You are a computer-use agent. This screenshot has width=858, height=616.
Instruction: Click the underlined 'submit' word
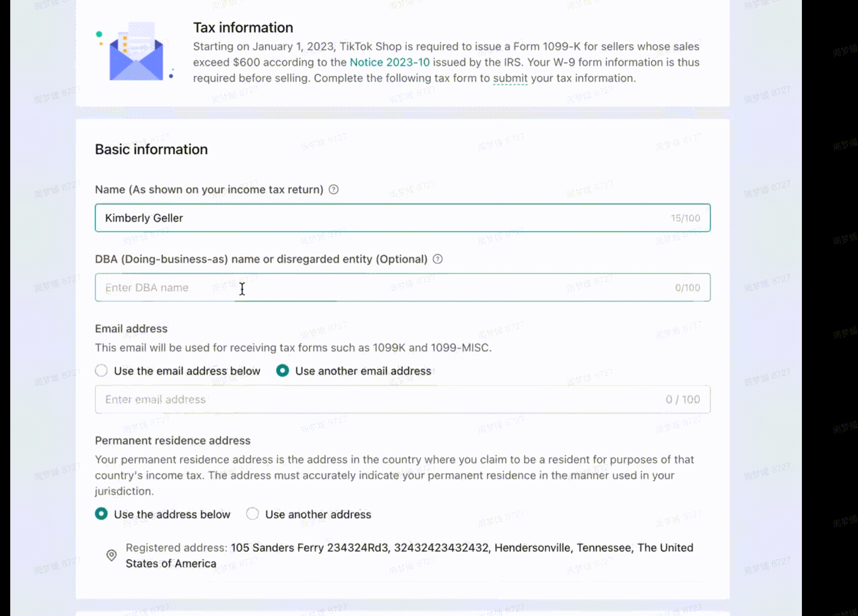click(510, 78)
